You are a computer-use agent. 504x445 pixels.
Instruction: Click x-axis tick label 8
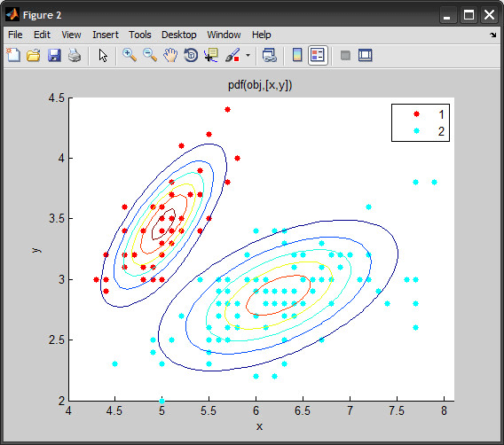(x=444, y=411)
